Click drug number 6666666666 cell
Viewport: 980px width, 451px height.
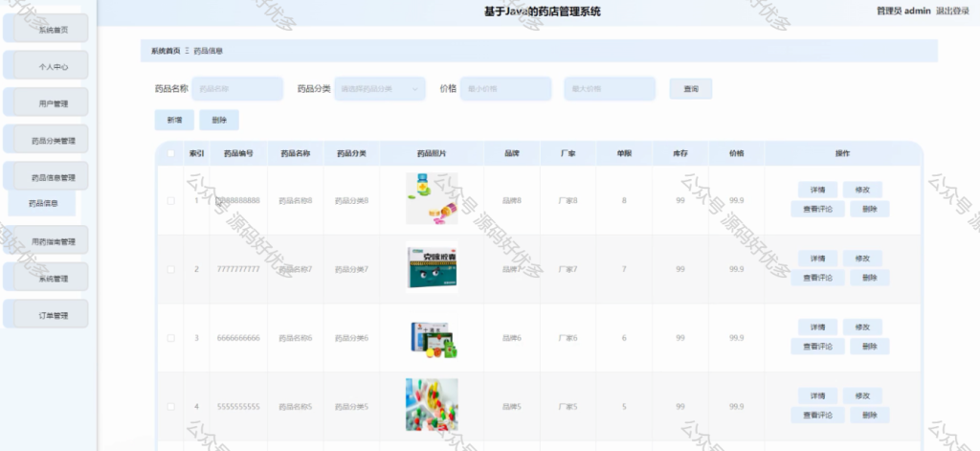click(x=238, y=338)
